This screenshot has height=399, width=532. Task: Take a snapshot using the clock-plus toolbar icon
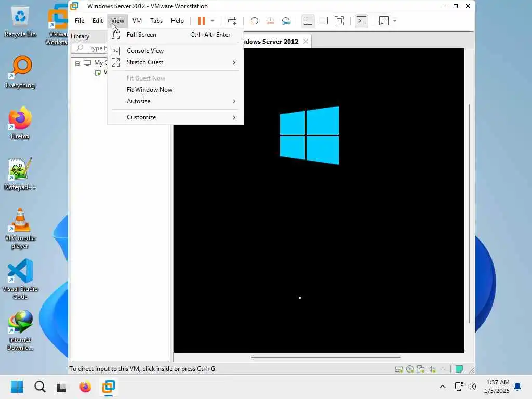254,21
